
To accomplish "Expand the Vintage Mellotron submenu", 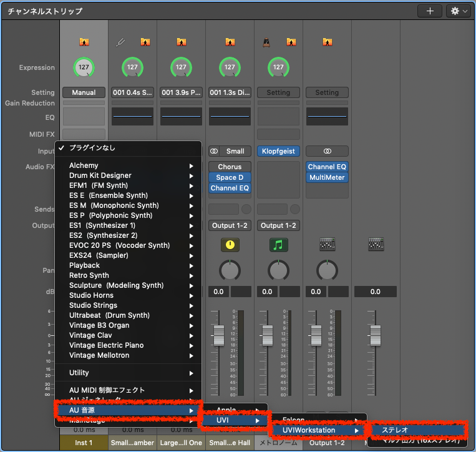I will (x=128, y=355).
